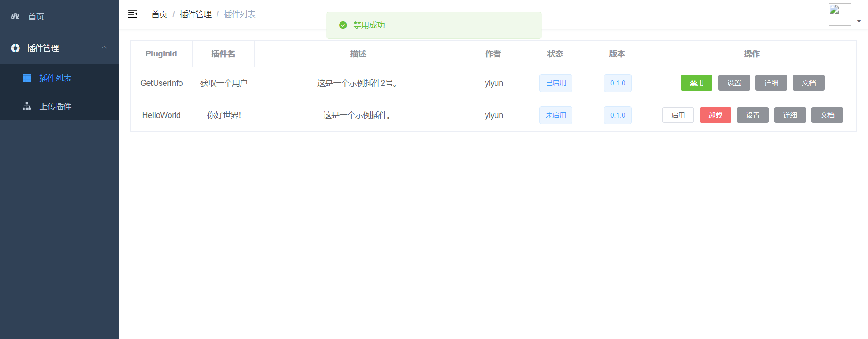Open 详细 for HelloWorld plugin

click(790, 115)
